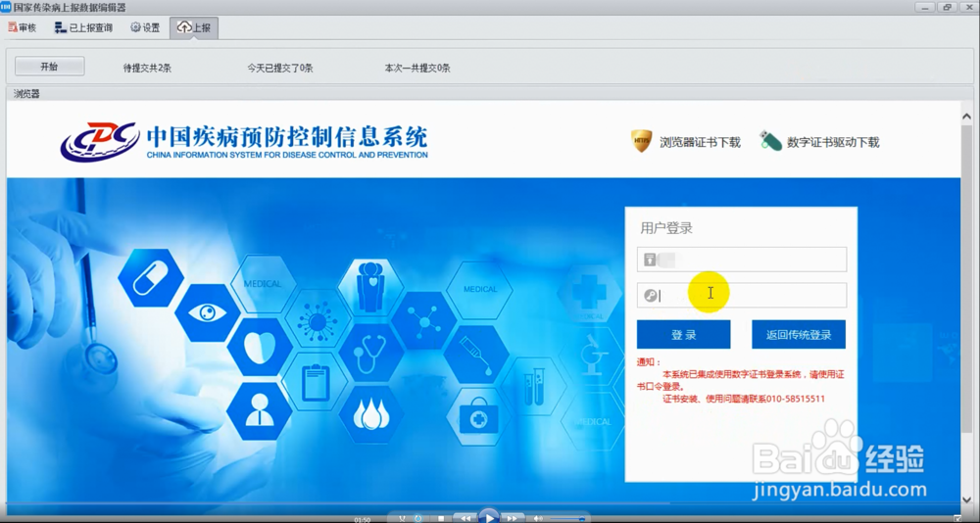The height and width of the screenshot is (523, 980).
Task: Click the application title bar icon
Action: 6,7
